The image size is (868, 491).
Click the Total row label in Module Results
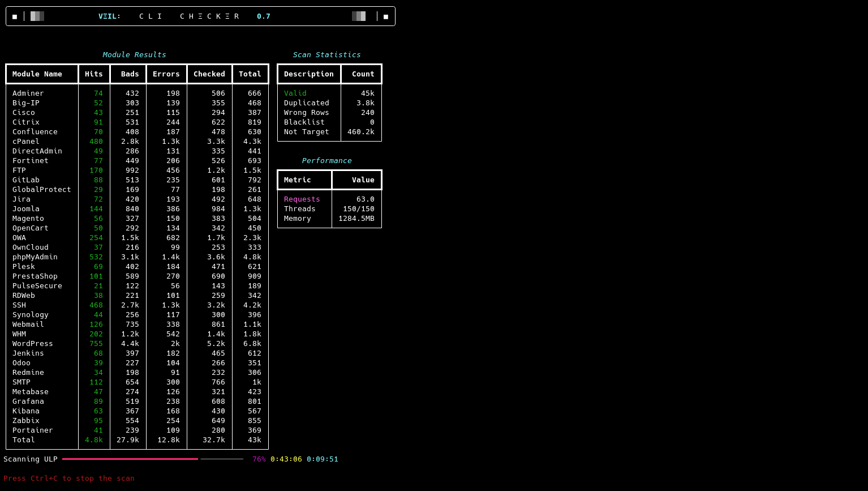pos(24,440)
